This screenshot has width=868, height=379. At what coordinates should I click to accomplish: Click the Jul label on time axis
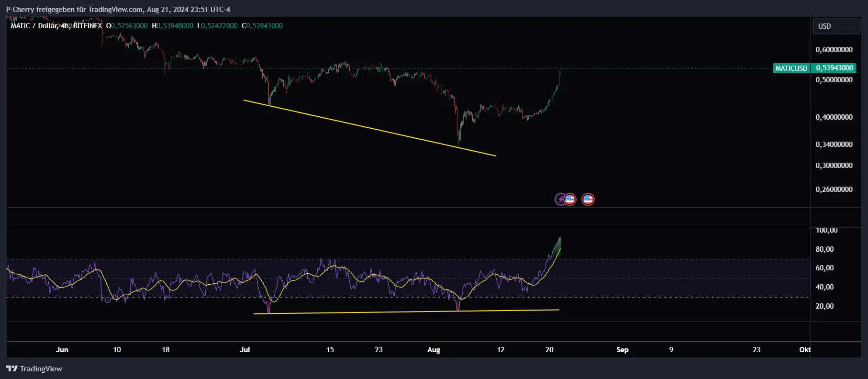pos(245,350)
